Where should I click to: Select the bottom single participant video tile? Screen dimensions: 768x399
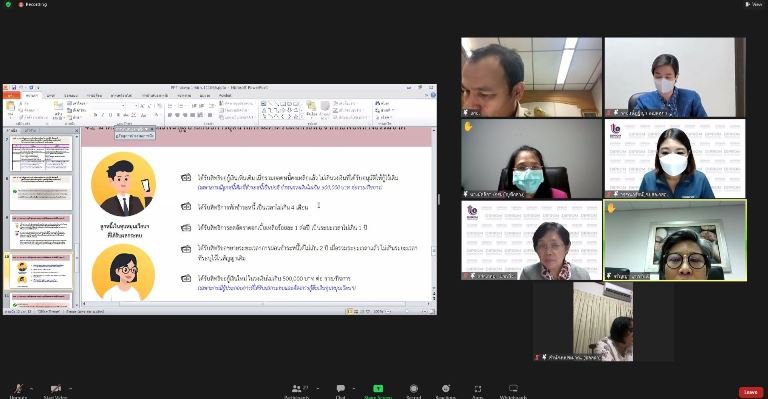coord(603,322)
